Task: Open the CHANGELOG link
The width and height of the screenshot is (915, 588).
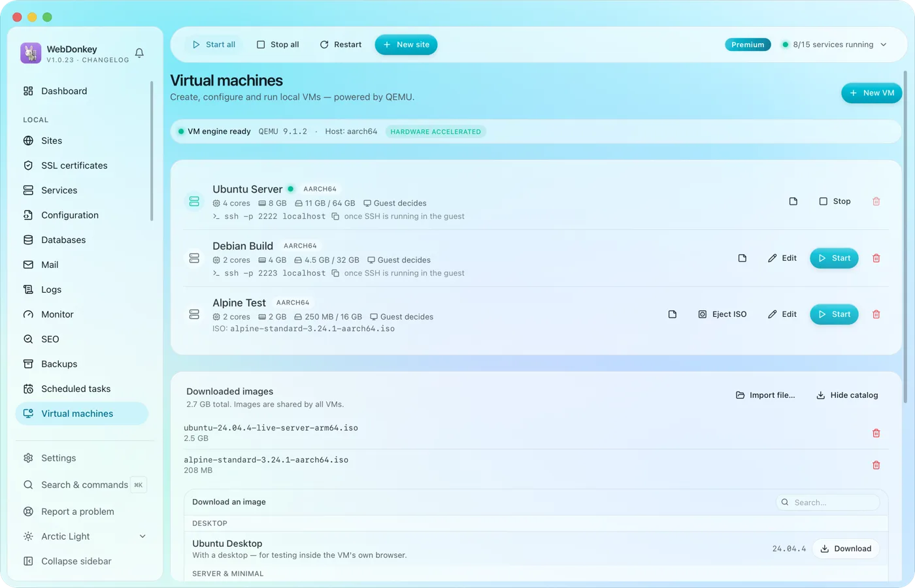Action: [105, 60]
